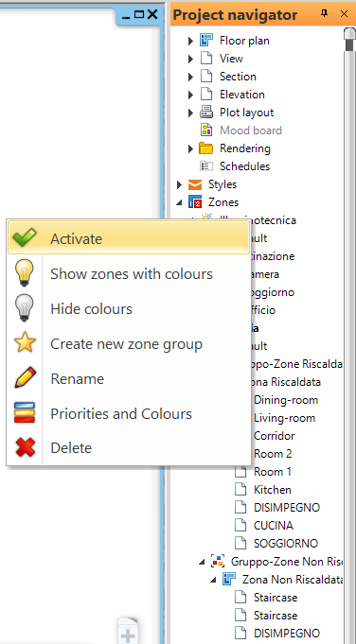356x644 pixels.
Task: Click the red cross Delete icon
Action: point(25,447)
